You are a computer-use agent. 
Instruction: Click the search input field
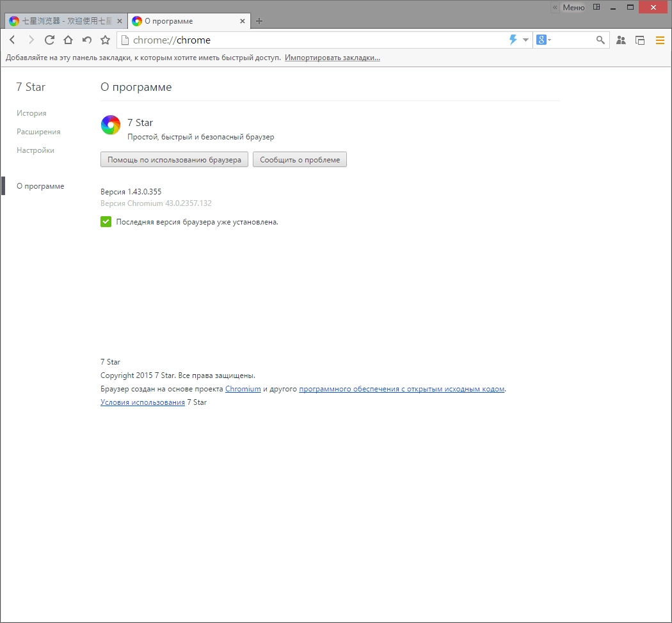(573, 40)
